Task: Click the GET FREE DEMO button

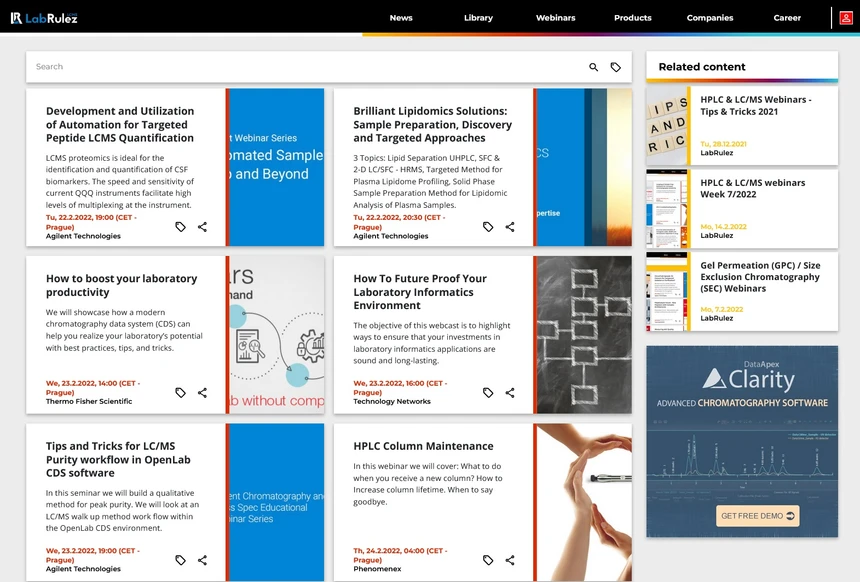Action: tap(757, 516)
